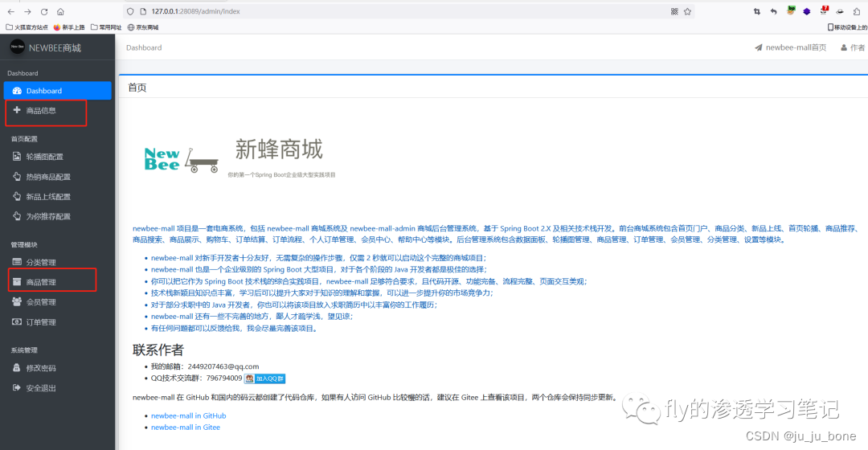Open 分类管理 in the sidebar
This screenshot has width=868, height=450.
[41, 262]
